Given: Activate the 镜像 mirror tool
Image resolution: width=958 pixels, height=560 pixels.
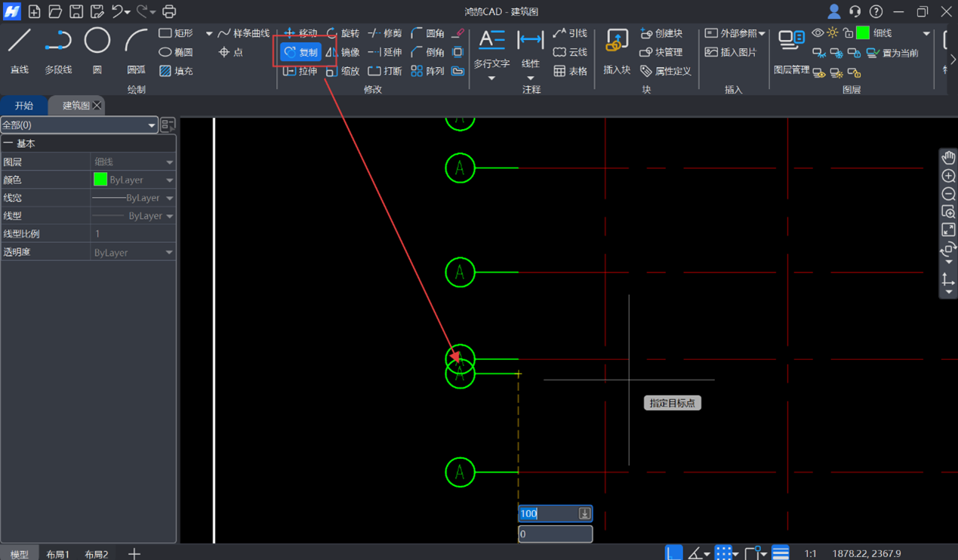Looking at the screenshot, I should pyautogui.click(x=343, y=52).
